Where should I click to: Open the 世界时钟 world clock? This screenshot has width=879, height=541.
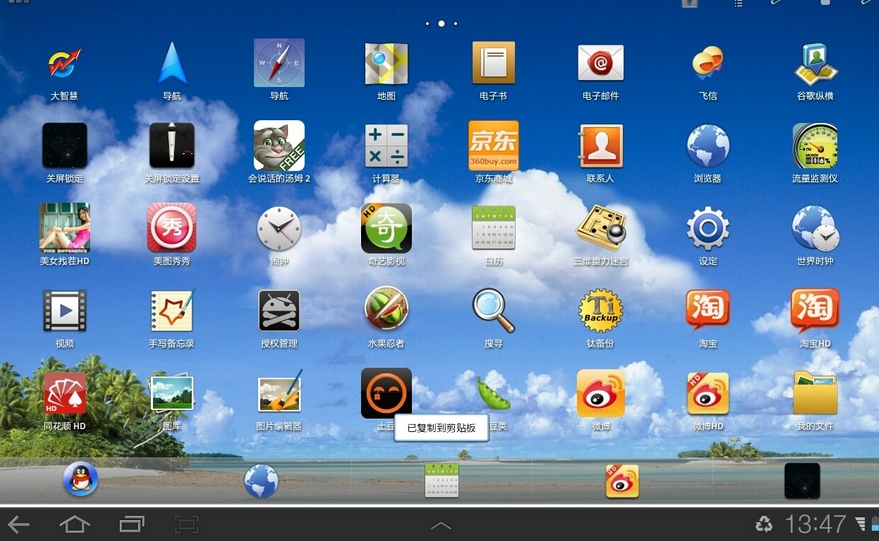click(815, 228)
